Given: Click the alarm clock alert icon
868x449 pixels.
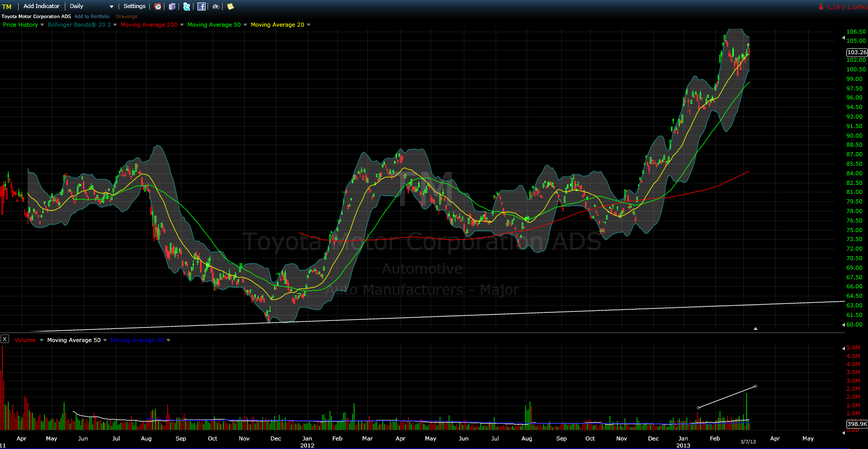Looking at the screenshot, I should click(x=158, y=7).
